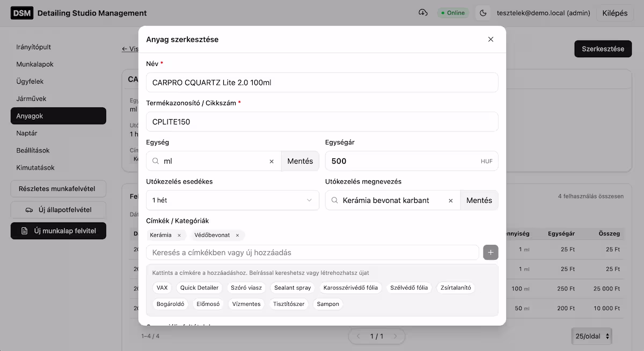This screenshot has height=351, width=644.
Task: Add the Sampon tag
Action: point(328,304)
